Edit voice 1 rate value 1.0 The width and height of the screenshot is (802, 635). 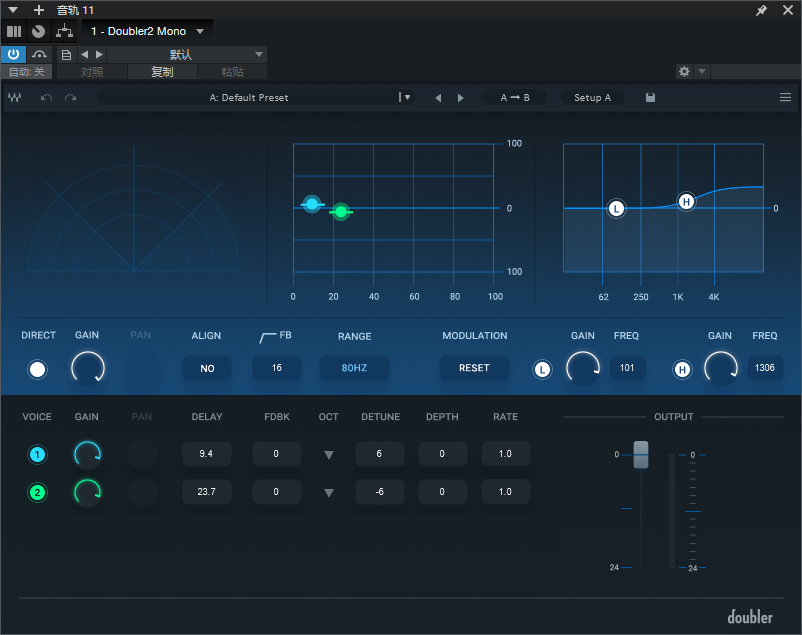505,454
